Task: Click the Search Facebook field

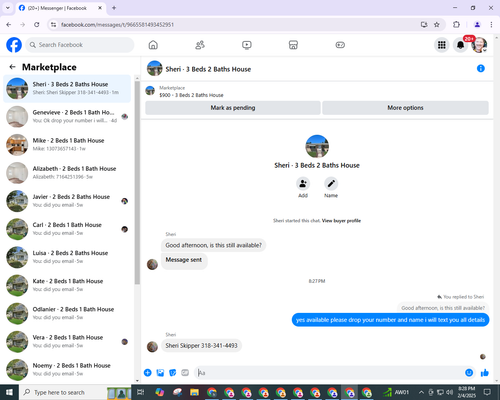Action: tap(80, 45)
